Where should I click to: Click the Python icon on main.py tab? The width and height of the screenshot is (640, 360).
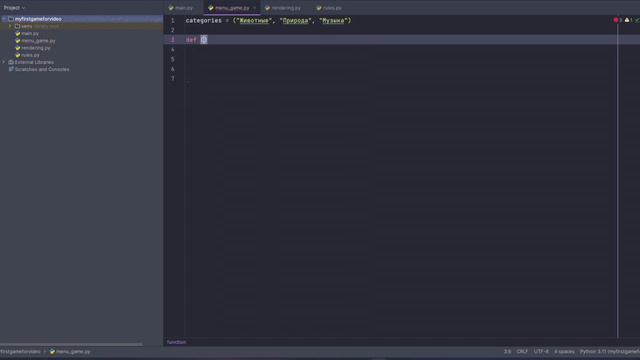point(171,8)
